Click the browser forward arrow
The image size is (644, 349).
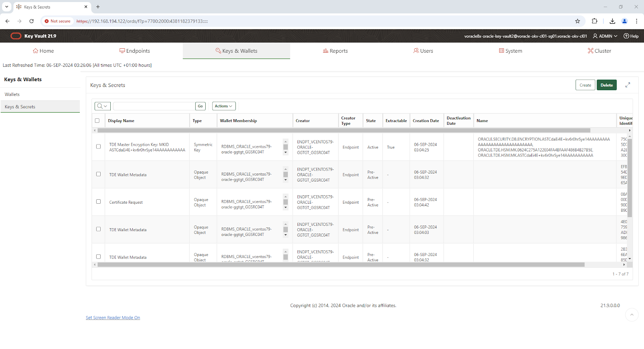coord(19,21)
